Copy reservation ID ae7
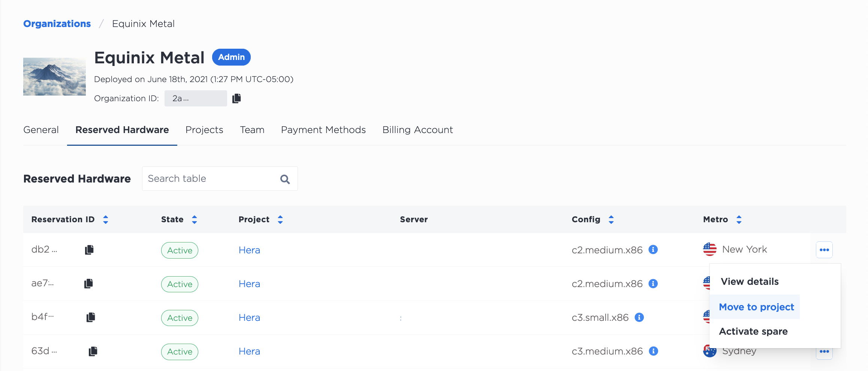Viewport: 868px width, 371px height. pyautogui.click(x=88, y=283)
